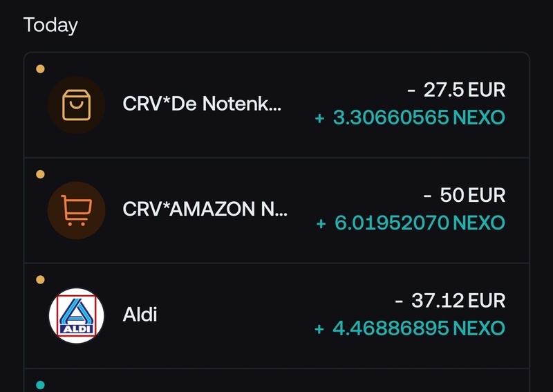Click the Today section header
553x392 pixels.
[50, 26]
